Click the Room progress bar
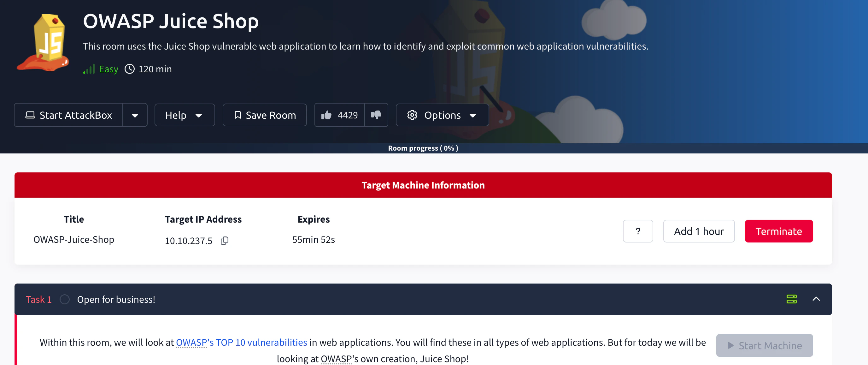868x365 pixels. 423,148
